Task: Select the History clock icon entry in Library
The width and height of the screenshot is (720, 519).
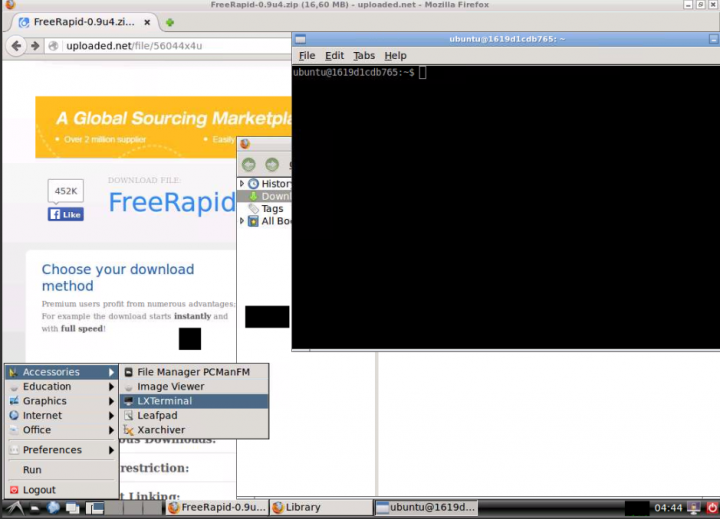Action: coord(253,184)
